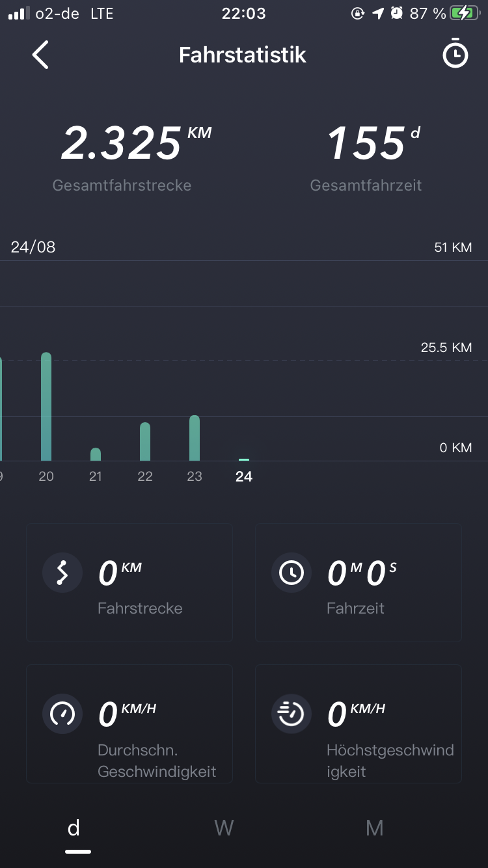Tap the alarm icon in status bar

pyautogui.click(x=396, y=14)
